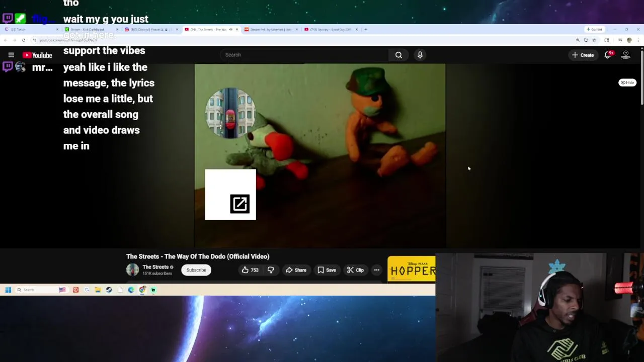Click the YouTube search text field
This screenshot has height=362, width=644.
click(304, 55)
